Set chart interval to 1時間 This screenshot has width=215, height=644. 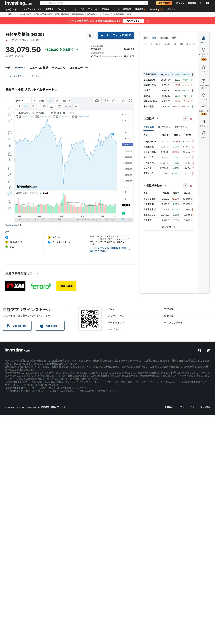click(x=42, y=100)
